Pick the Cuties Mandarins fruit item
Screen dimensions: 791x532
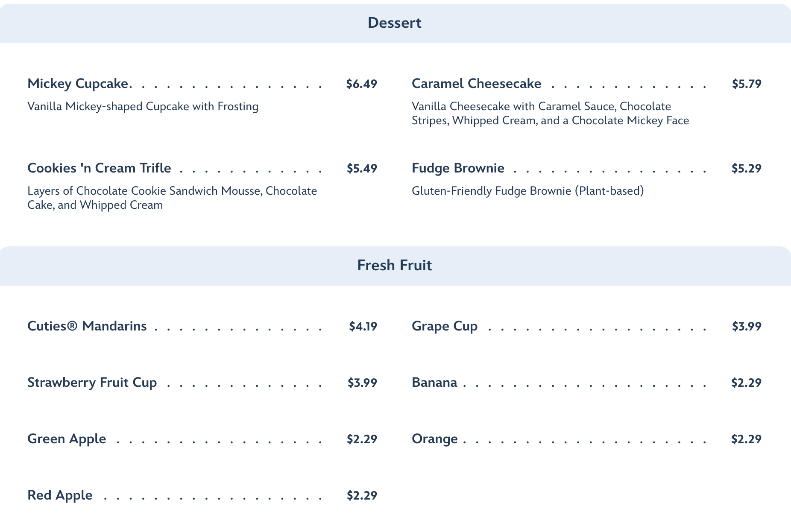click(x=87, y=326)
